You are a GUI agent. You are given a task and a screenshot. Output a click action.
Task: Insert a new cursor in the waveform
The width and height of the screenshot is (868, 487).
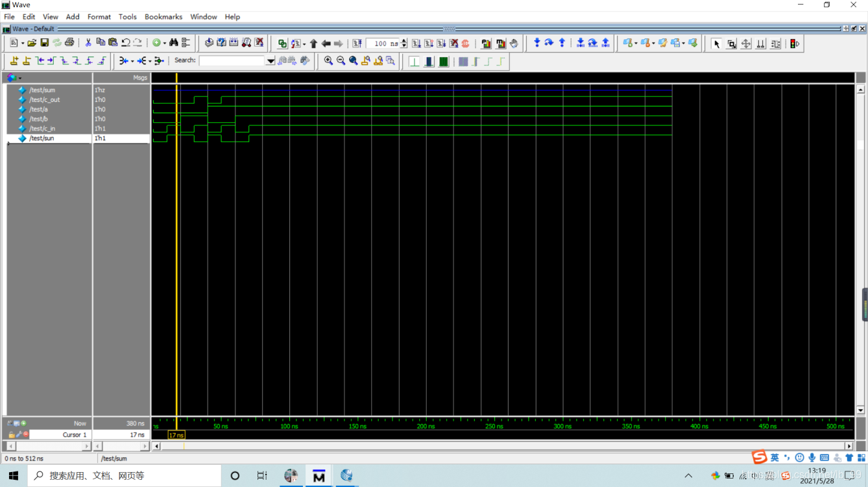coord(14,61)
